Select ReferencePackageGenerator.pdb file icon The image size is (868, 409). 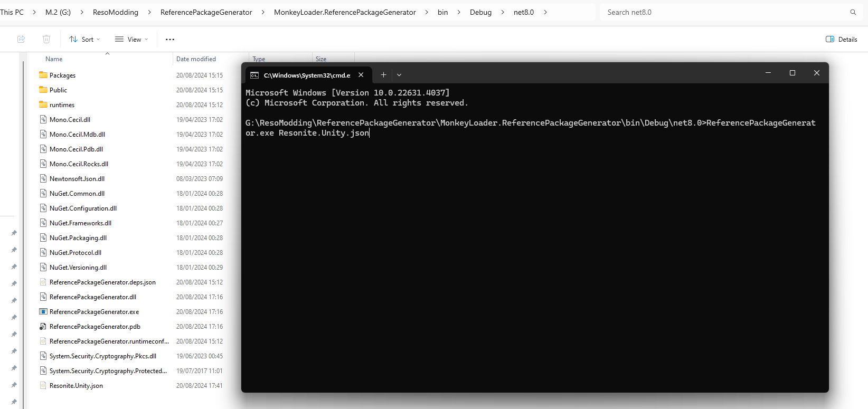(x=43, y=326)
